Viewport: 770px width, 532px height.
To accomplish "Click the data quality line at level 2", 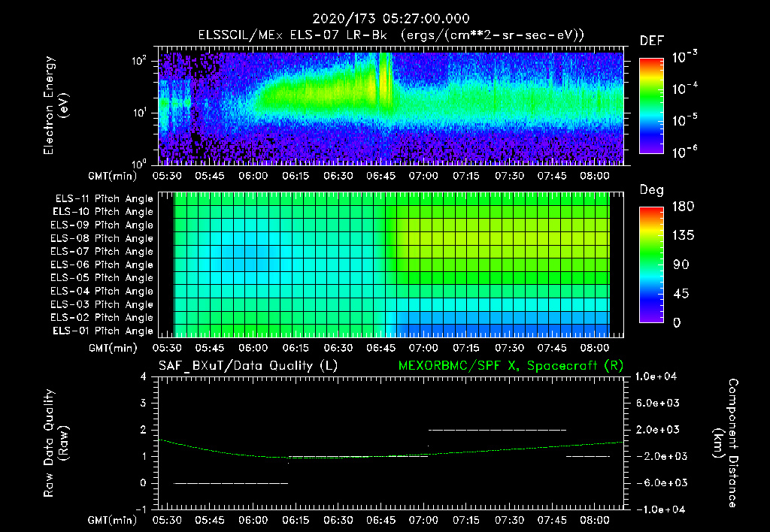I will click(497, 430).
